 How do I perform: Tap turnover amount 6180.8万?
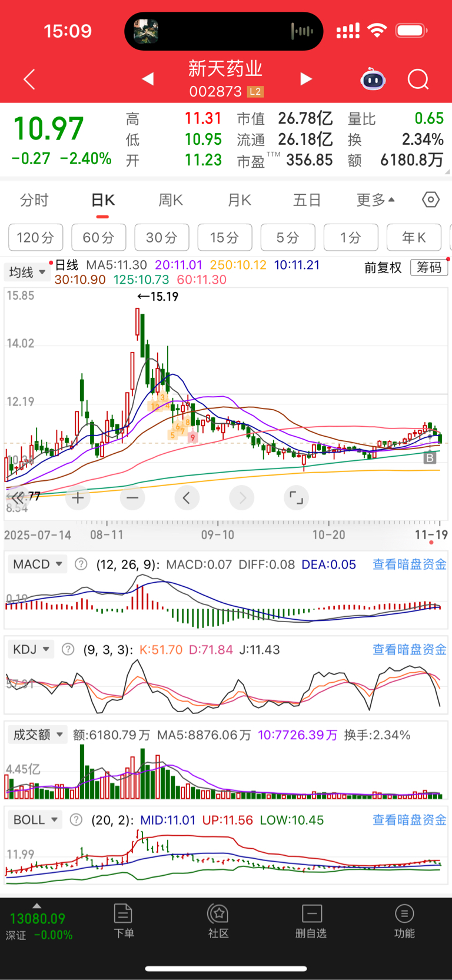(412, 160)
